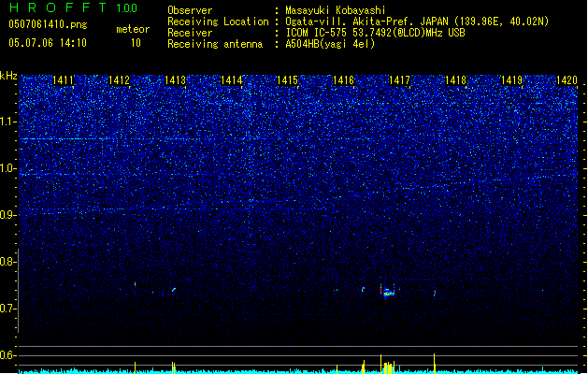
Task: Click the faint echo between 1417 and 1418
Action: [x=435, y=293]
